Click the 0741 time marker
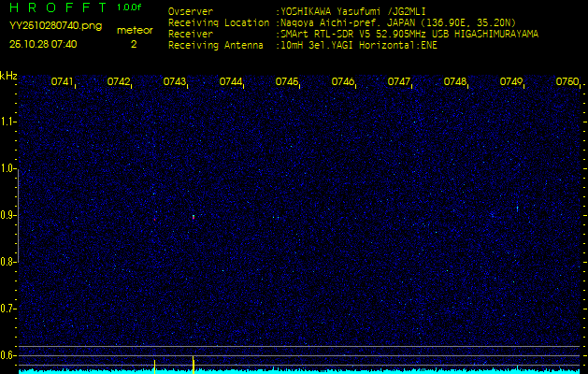The width and height of the screenshot is (588, 374). [x=63, y=82]
